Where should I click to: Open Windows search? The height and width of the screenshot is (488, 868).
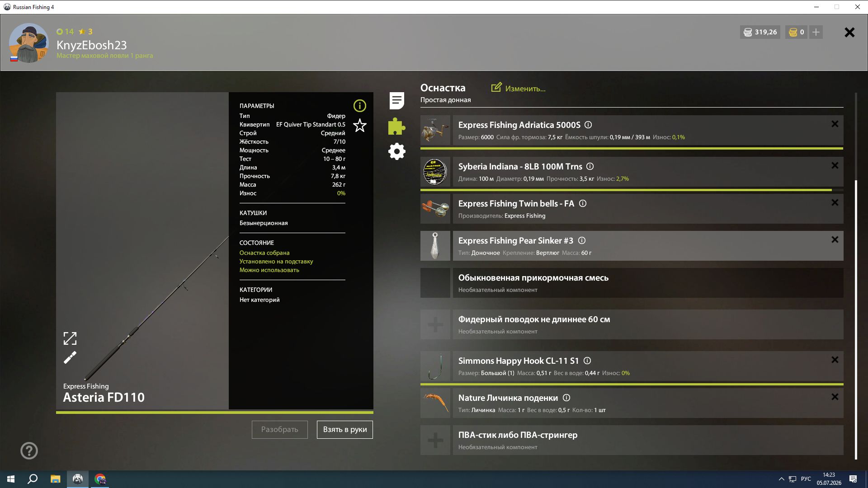[x=33, y=479]
